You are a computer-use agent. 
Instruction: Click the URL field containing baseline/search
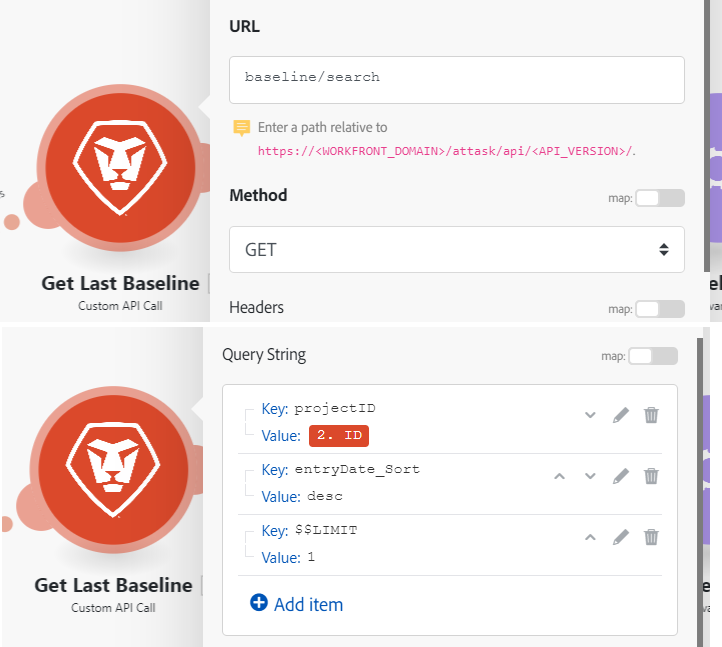pyautogui.click(x=457, y=80)
